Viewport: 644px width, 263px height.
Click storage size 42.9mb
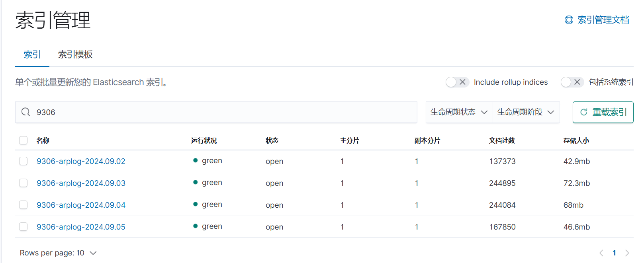[577, 161]
